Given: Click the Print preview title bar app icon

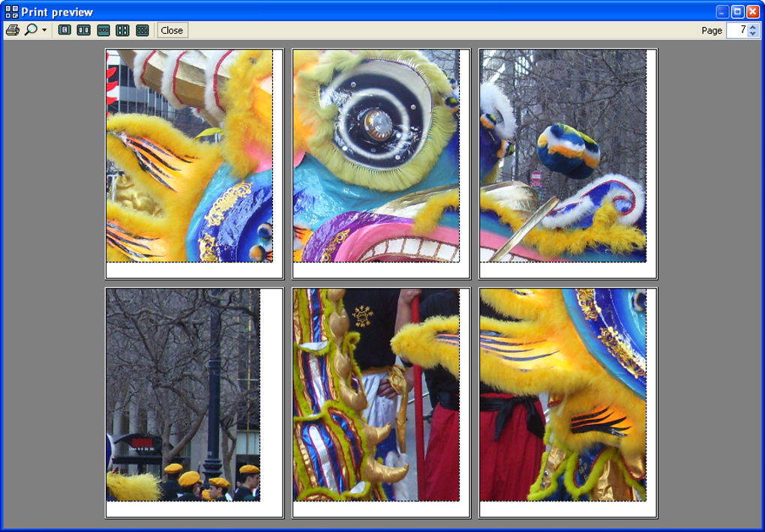Looking at the screenshot, I should (x=12, y=12).
